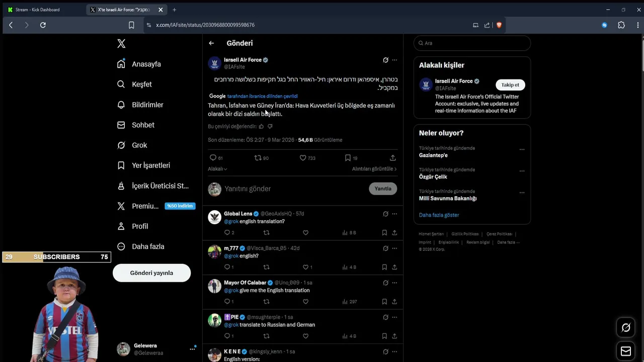This screenshot has width=644, height=362.
Task: Open Gelewera account menu dots
Action: pyautogui.click(x=192, y=349)
